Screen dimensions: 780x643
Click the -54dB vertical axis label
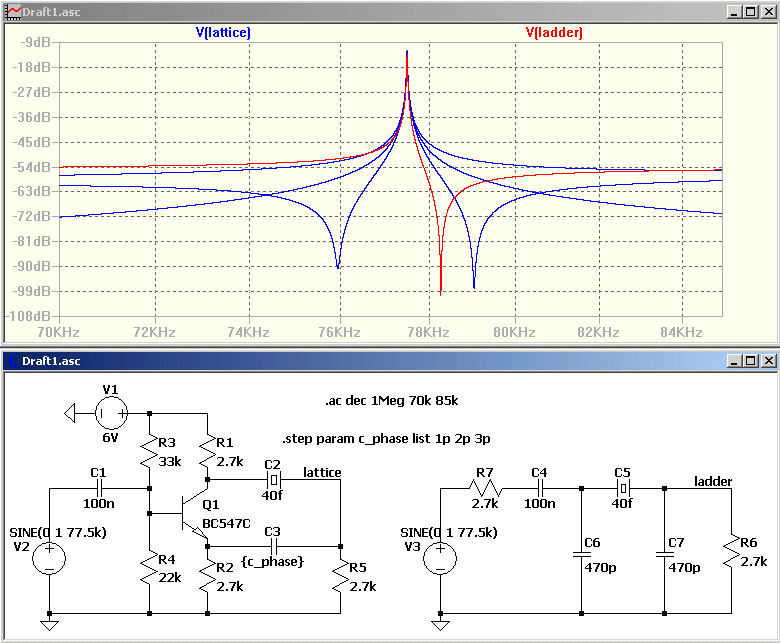coord(31,167)
